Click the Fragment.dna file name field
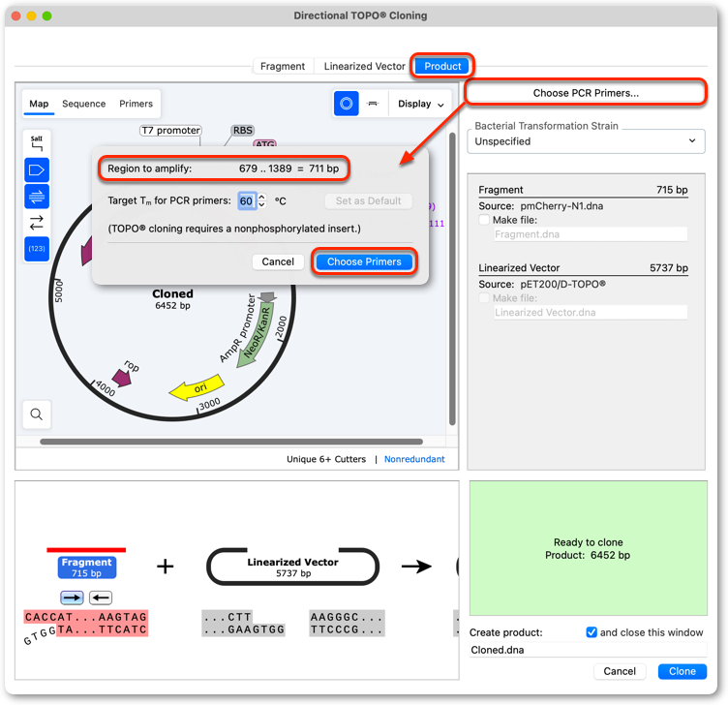Screen dimensions: 728x705 (x=591, y=234)
